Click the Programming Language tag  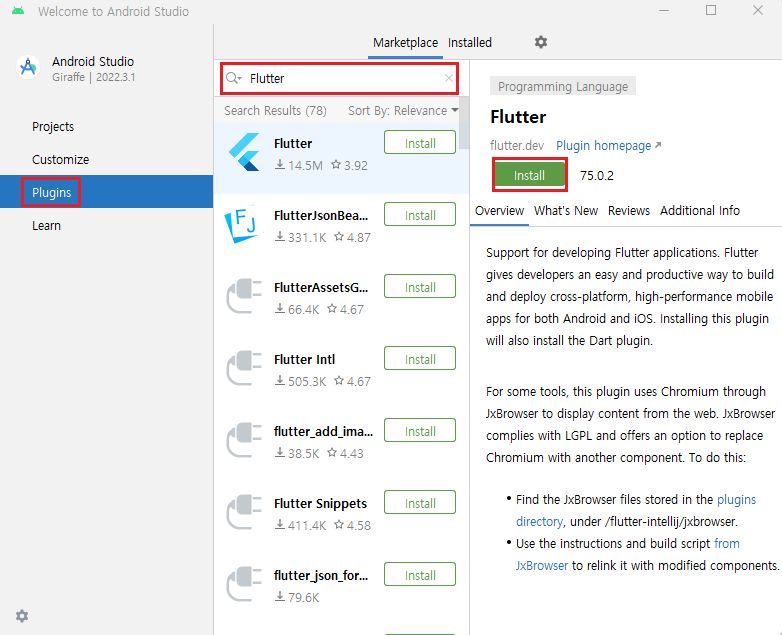563,86
